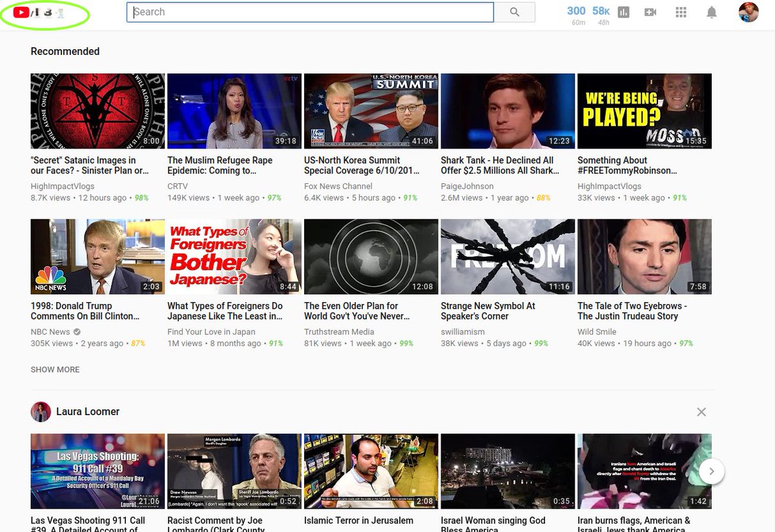The height and width of the screenshot is (532, 775).
Task: Click title US-North Korea Summit Special Coverage
Action: (x=362, y=165)
